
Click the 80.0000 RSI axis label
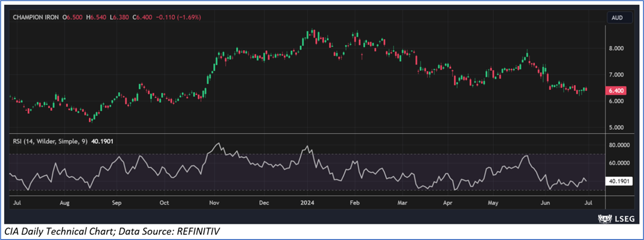[x=620, y=145]
